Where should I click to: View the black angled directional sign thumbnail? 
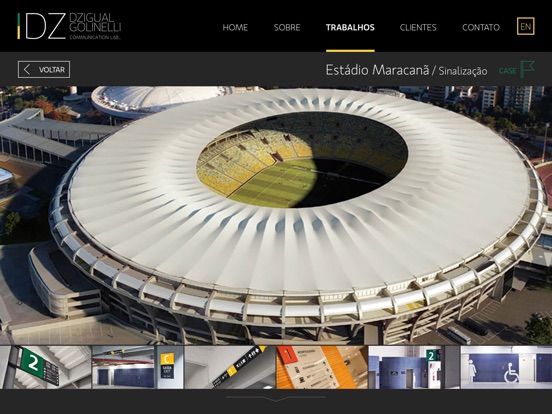click(230, 367)
